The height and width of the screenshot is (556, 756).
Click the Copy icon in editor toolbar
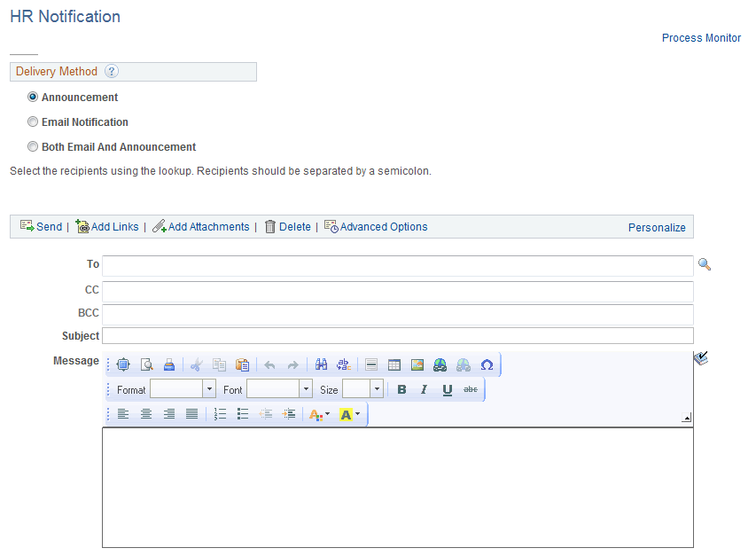coord(220,364)
